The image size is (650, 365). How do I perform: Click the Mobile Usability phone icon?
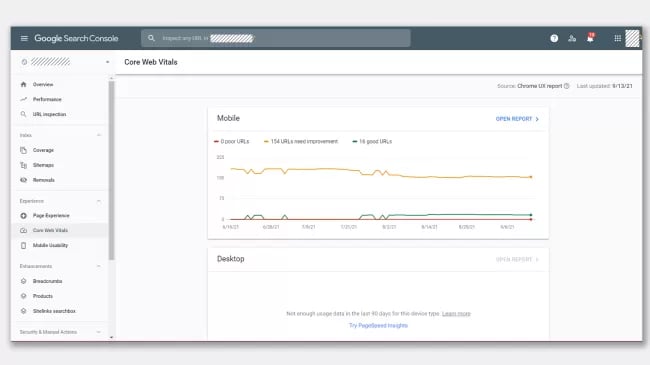point(24,245)
